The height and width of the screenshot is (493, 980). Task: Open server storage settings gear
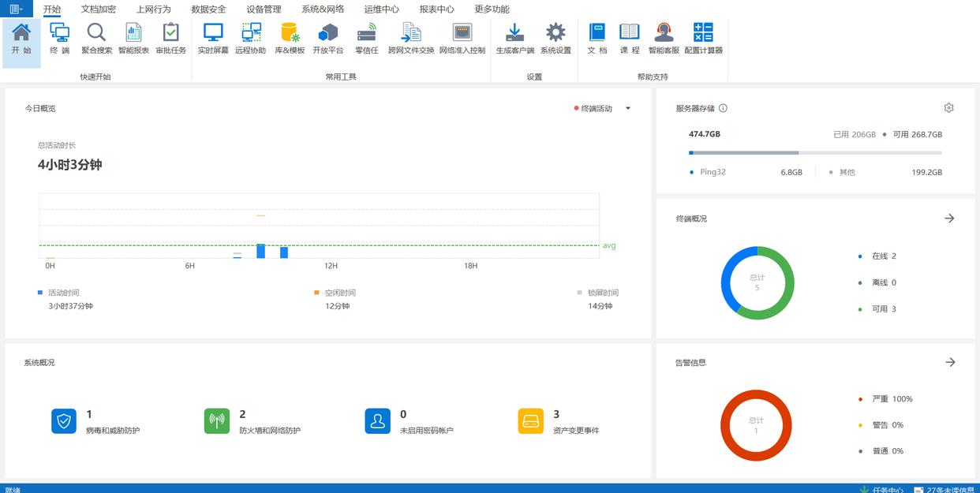point(948,108)
